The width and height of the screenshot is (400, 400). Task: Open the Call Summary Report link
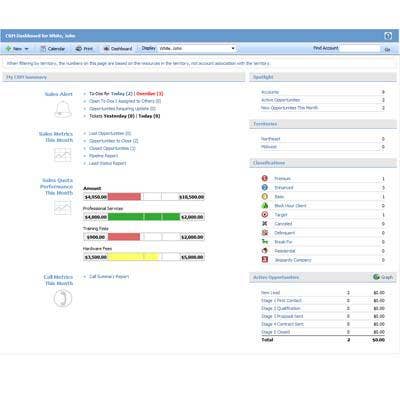tap(109, 276)
